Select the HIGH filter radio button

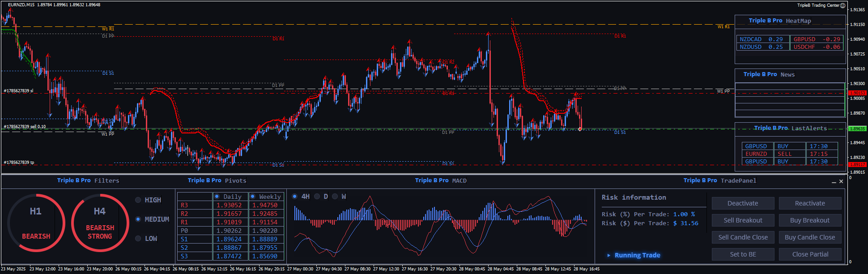(x=138, y=200)
